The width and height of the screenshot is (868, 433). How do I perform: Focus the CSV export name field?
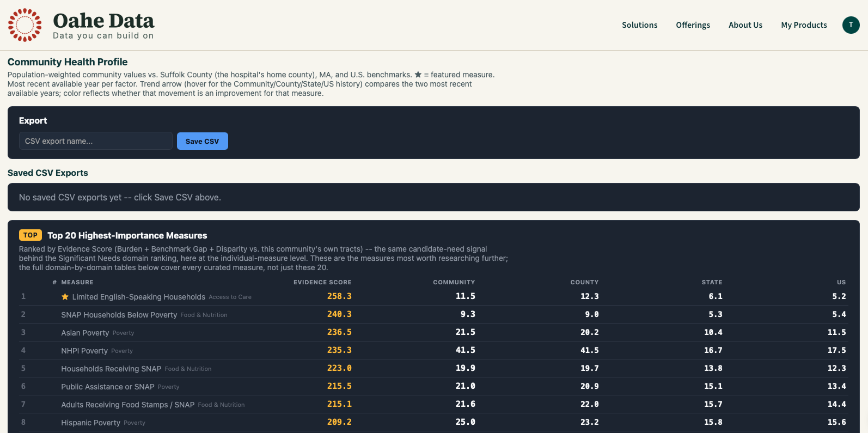[x=96, y=141]
